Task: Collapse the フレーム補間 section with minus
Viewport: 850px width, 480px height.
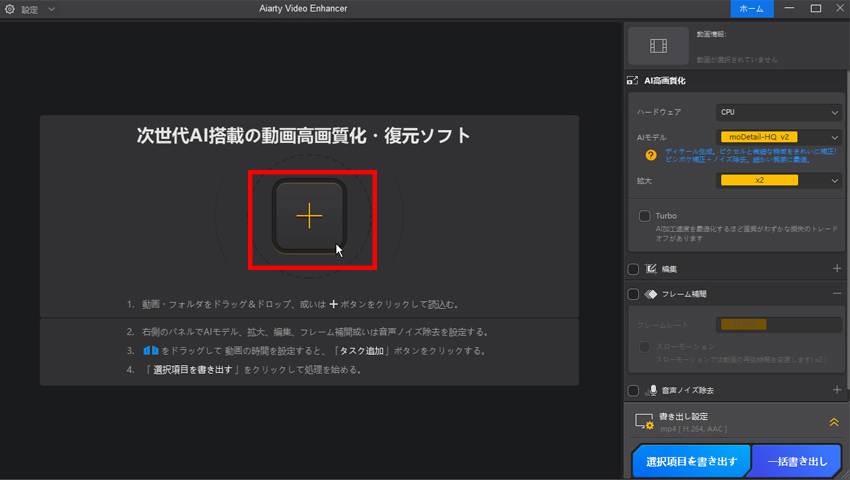Action: (836, 293)
